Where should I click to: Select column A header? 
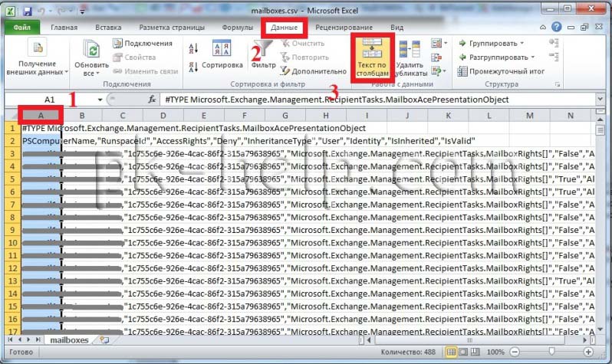coord(41,116)
